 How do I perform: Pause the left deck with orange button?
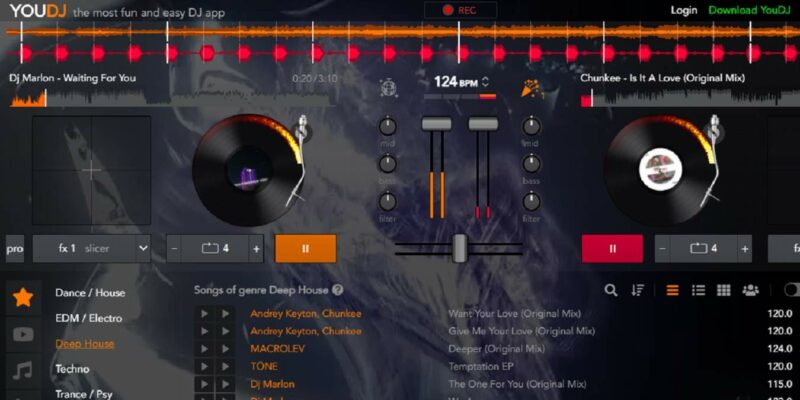(x=306, y=248)
